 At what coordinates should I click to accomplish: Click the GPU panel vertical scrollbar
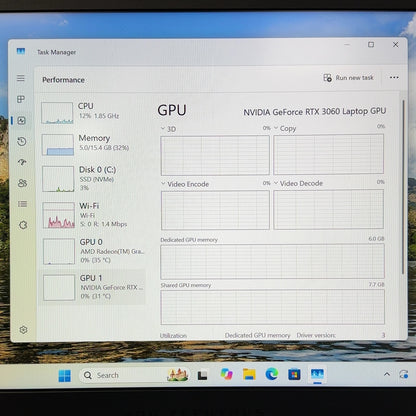[403, 187]
